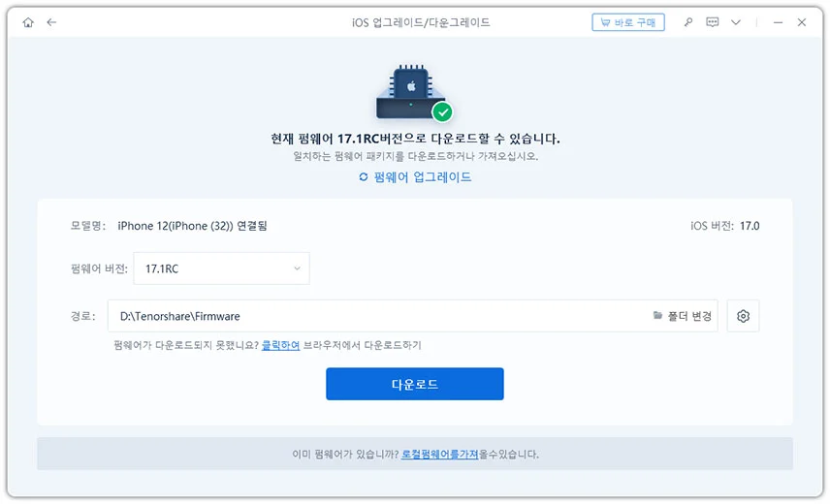
Task: Close the application window
Action: point(802,22)
